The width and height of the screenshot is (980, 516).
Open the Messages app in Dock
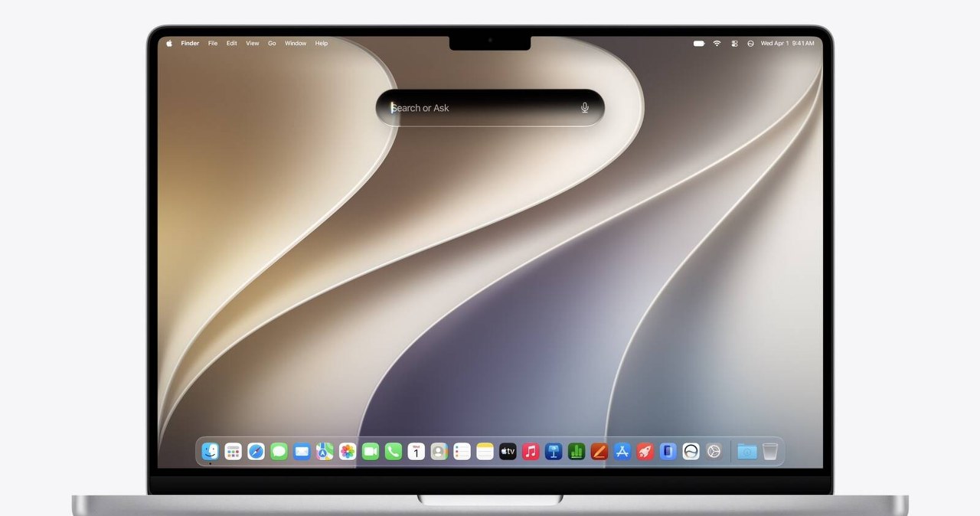279,452
